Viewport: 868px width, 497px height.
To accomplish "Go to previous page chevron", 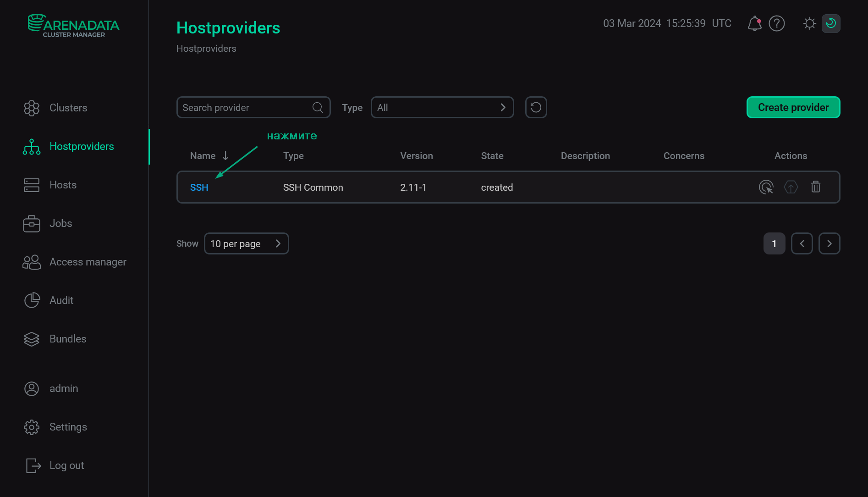I will 802,243.
